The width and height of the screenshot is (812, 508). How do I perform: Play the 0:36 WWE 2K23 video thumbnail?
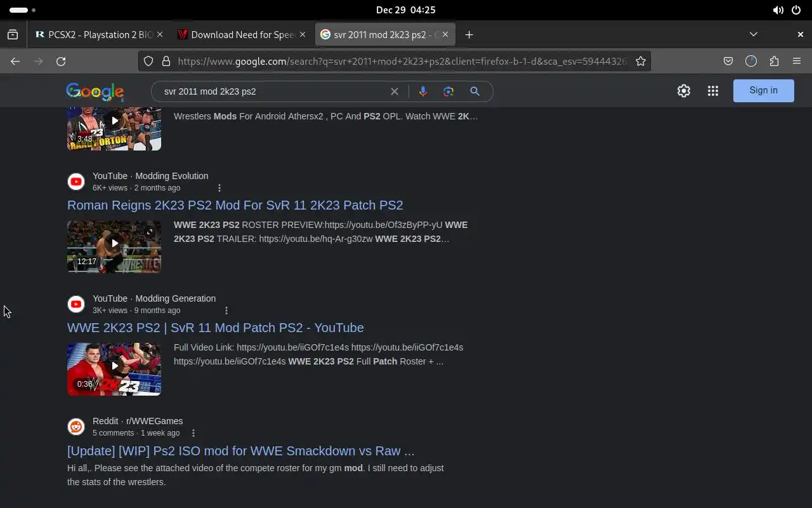click(x=114, y=369)
